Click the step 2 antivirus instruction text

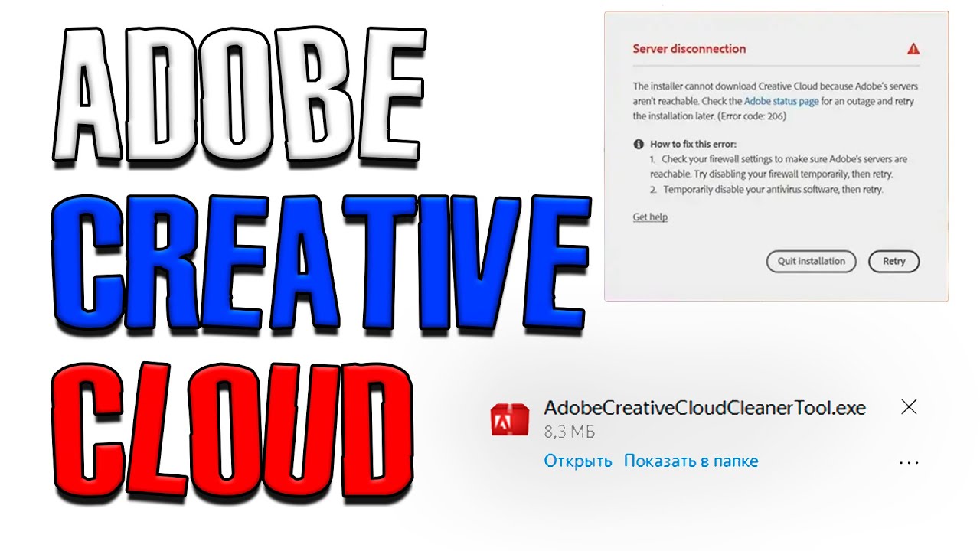(766, 189)
